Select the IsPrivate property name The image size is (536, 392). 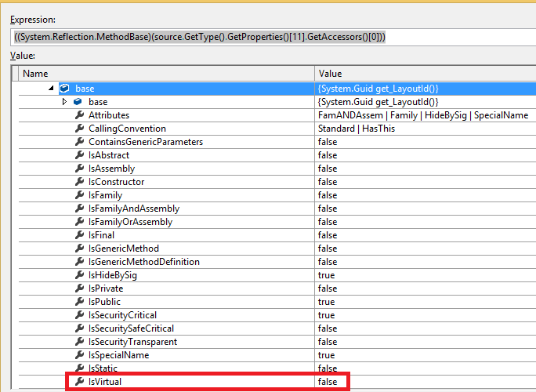(x=106, y=289)
